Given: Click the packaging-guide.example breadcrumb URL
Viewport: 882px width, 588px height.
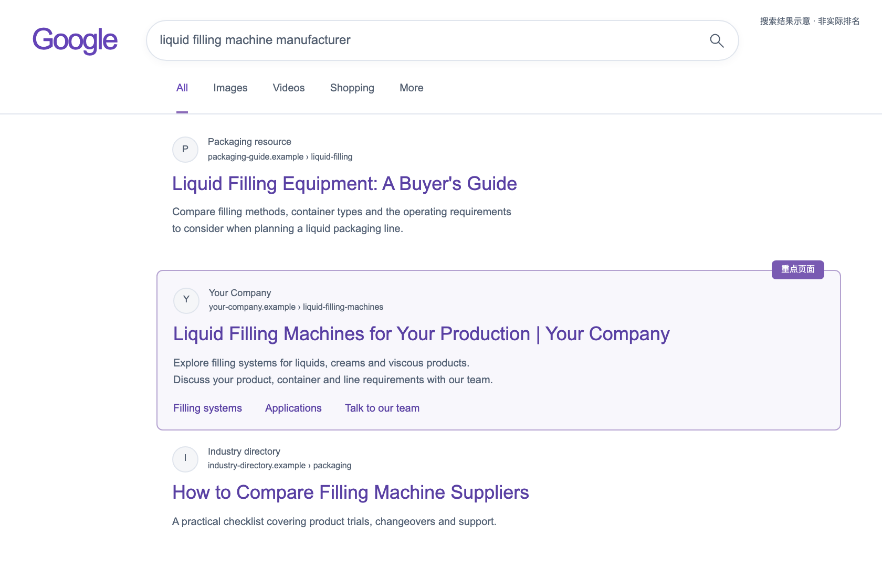Looking at the screenshot, I should click(x=280, y=156).
